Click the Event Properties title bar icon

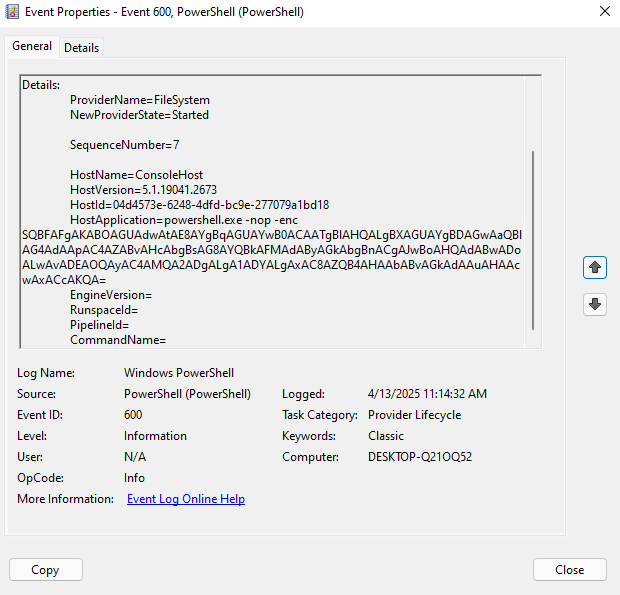pyautogui.click(x=12, y=12)
